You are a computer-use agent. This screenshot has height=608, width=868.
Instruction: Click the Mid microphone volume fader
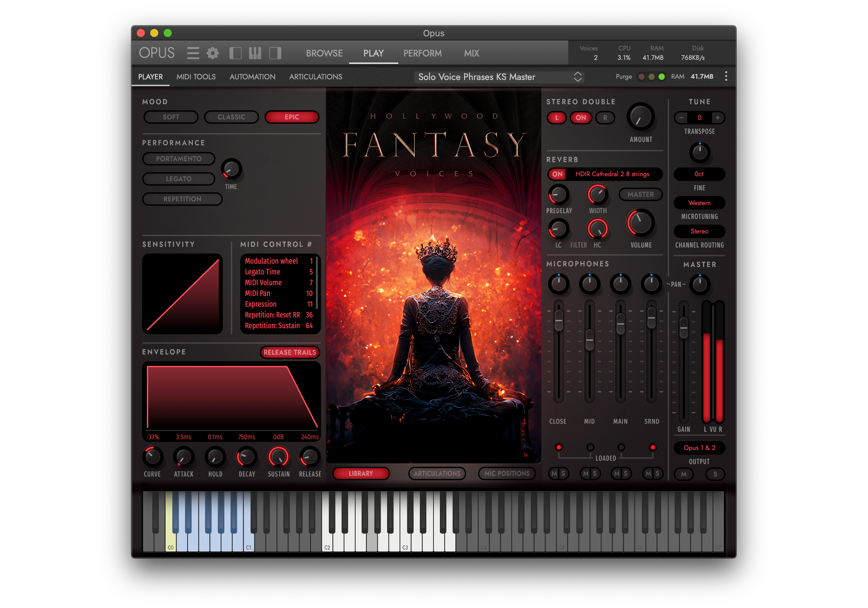(589, 339)
